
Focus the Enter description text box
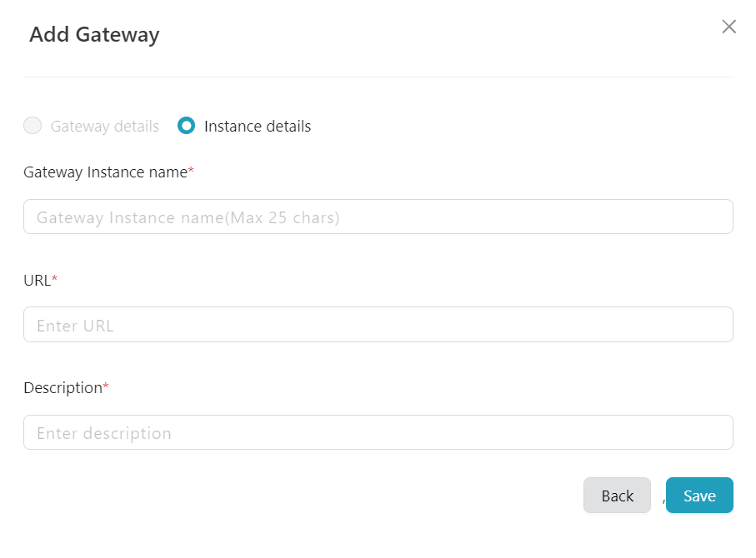click(x=378, y=433)
